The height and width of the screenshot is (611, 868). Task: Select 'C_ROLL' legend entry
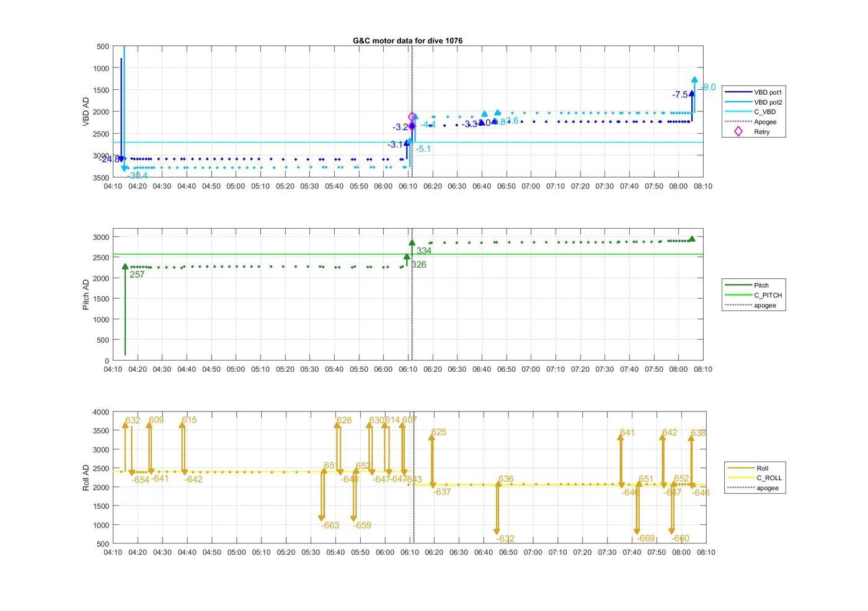tap(755, 478)
